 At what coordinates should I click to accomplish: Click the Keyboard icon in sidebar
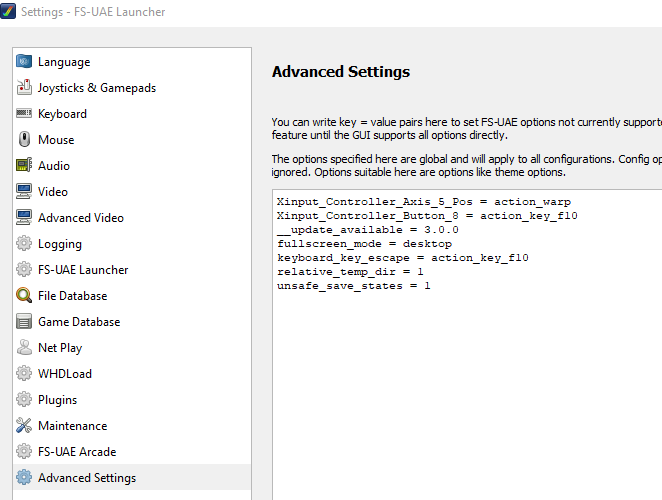tap(24, 113)
